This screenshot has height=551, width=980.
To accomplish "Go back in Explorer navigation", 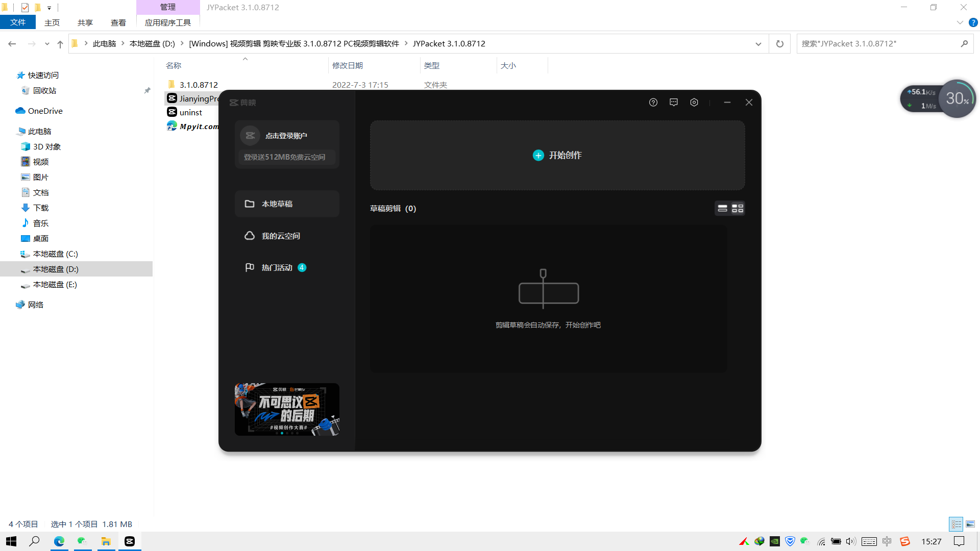I will 12,44.
